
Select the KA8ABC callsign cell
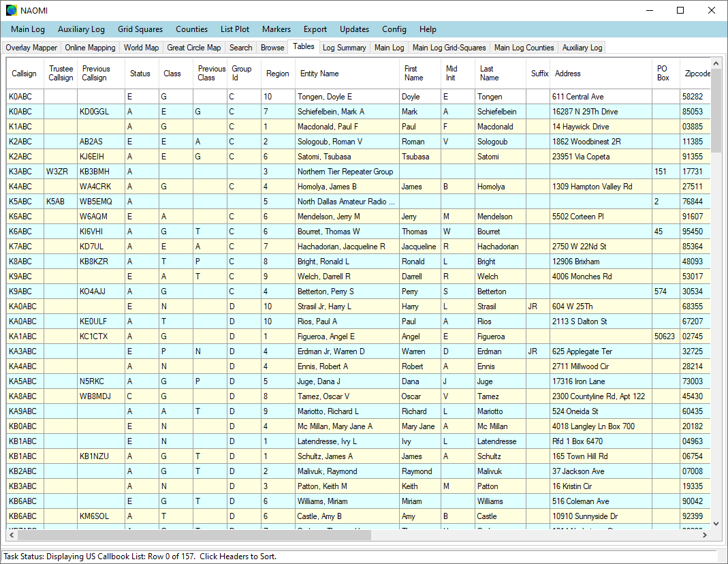25,396
